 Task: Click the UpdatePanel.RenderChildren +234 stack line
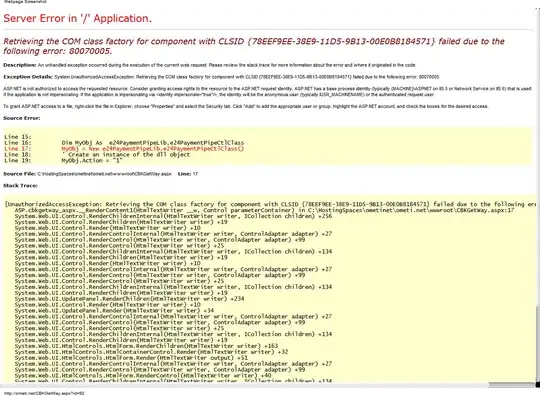(x=129, y=299)
